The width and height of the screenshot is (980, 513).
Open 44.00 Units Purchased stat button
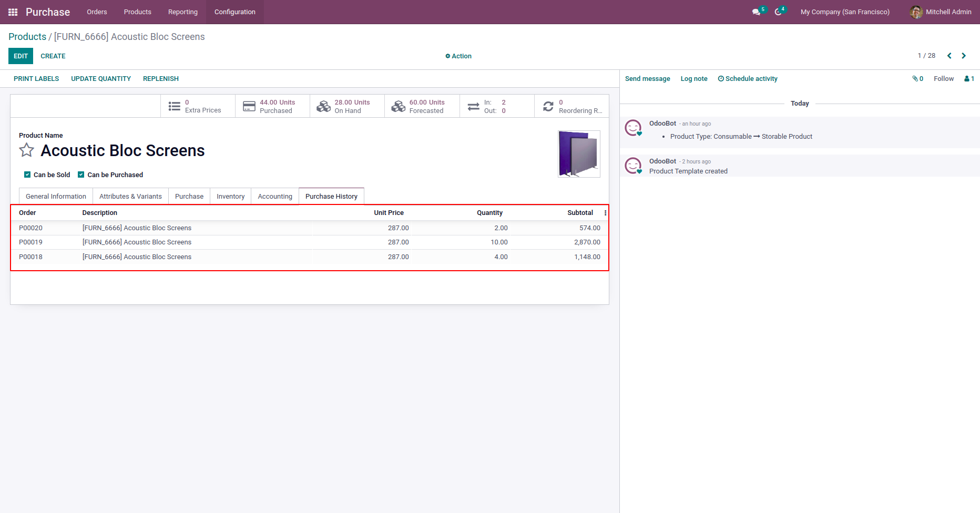[x=272, y=106]
